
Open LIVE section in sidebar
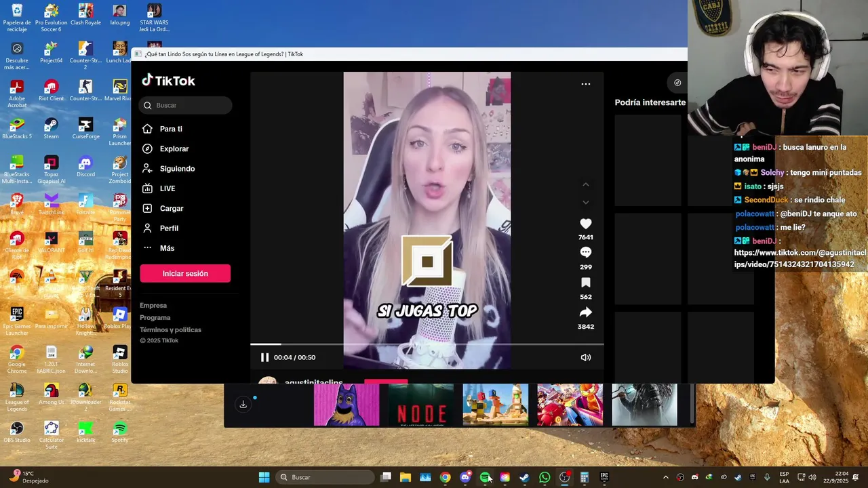click(167, 188)
